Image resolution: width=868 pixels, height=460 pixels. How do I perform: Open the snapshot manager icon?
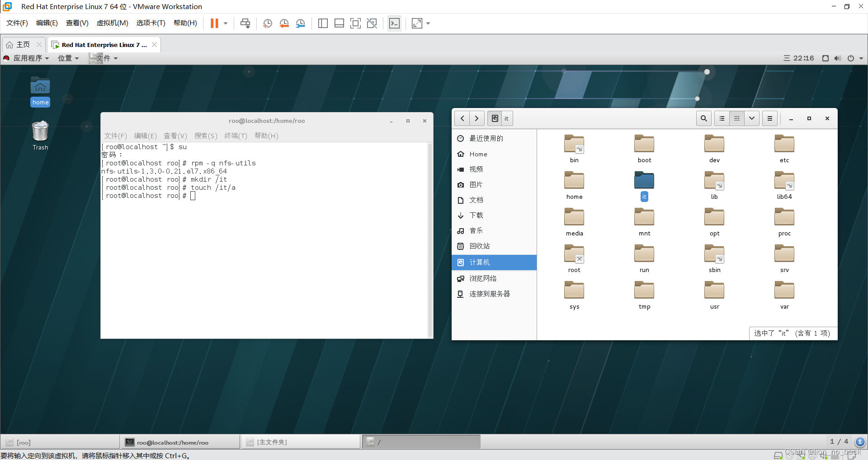300,23
